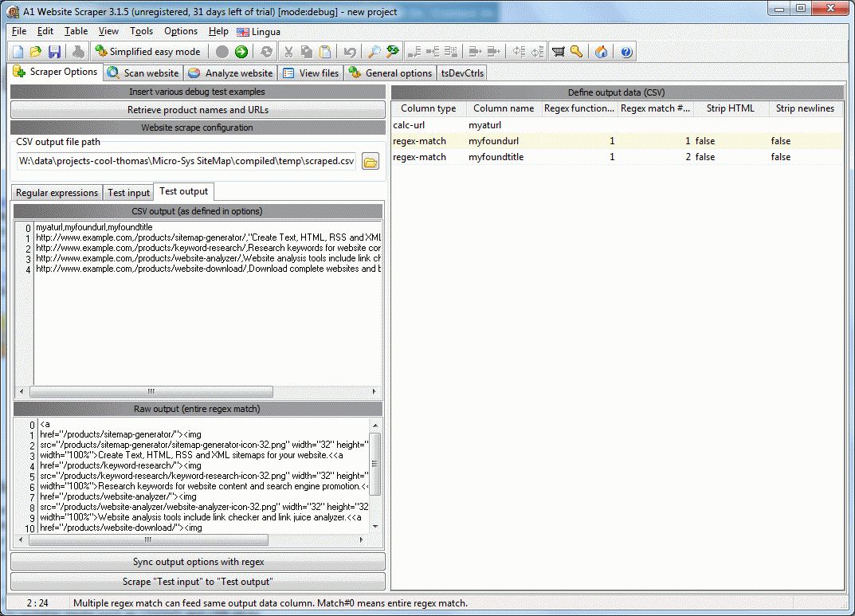855x616 pixels.
Task: Click the key registration icon
Action: pos(576,52)
